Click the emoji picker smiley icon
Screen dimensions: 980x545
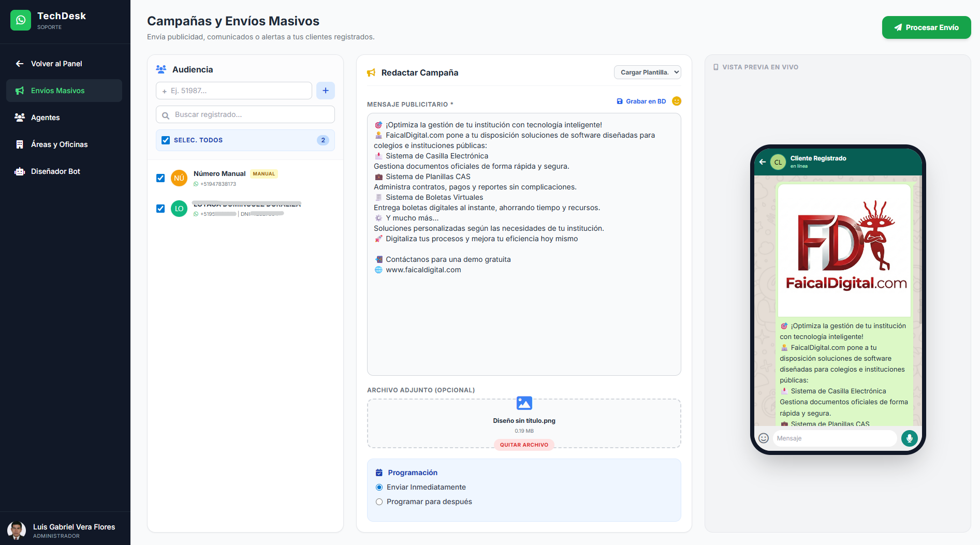pos(676,101)
